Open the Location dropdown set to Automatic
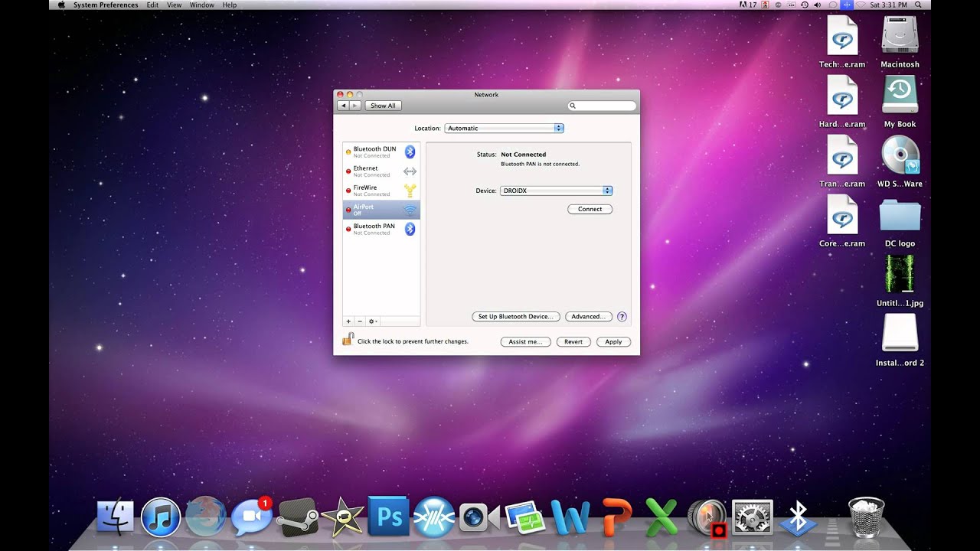The image size is (980, 551). (x=504, y=128)
